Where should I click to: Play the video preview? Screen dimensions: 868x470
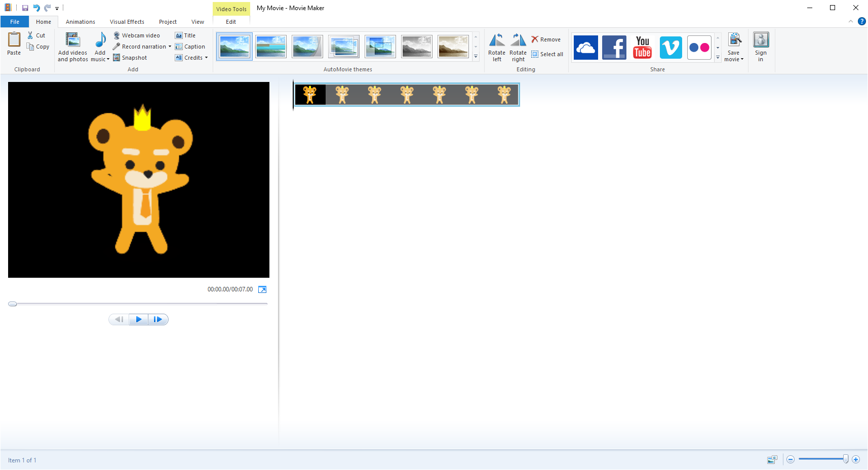click(138, 319)
